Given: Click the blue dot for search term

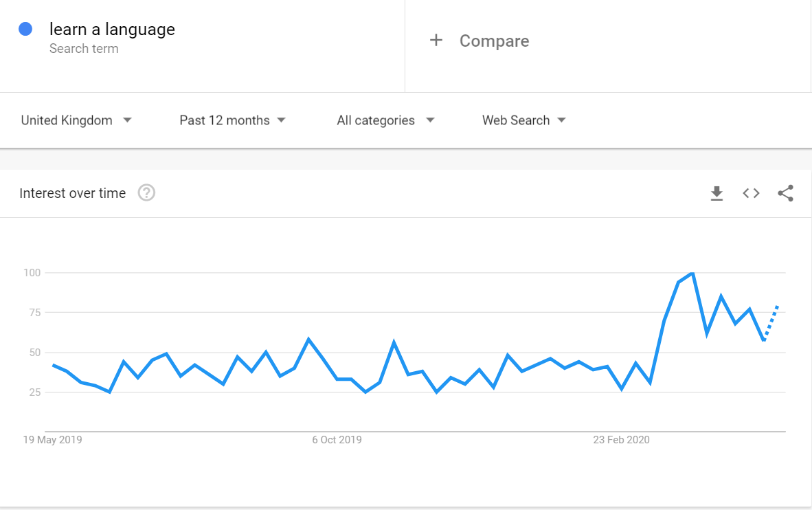Looking at the screenshot, I should point(26,29).
